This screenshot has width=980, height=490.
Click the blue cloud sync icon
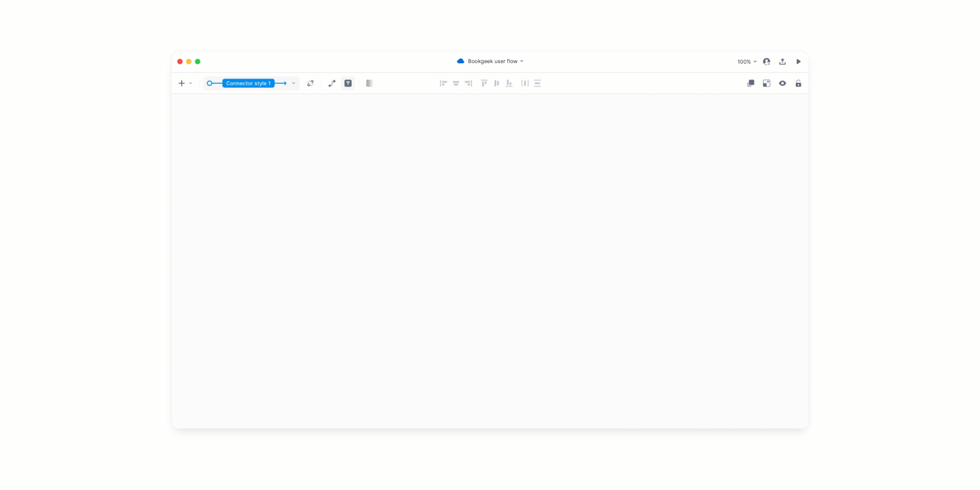tap(460, 61)
